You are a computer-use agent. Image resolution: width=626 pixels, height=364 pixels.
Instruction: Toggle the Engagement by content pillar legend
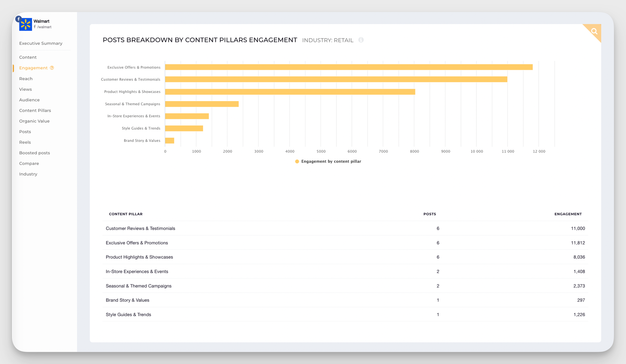331,161
